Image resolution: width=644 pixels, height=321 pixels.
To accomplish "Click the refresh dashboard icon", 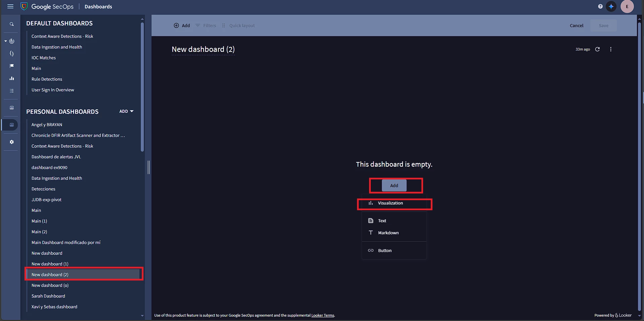I will (597, 49).
